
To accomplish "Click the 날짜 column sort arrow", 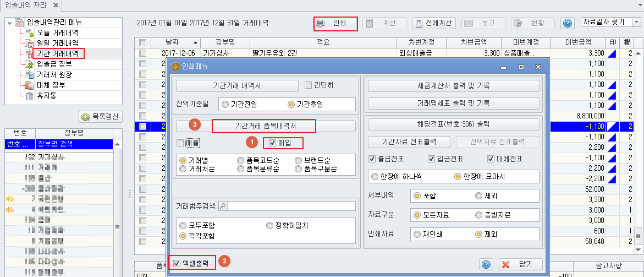I will (195, 42).
